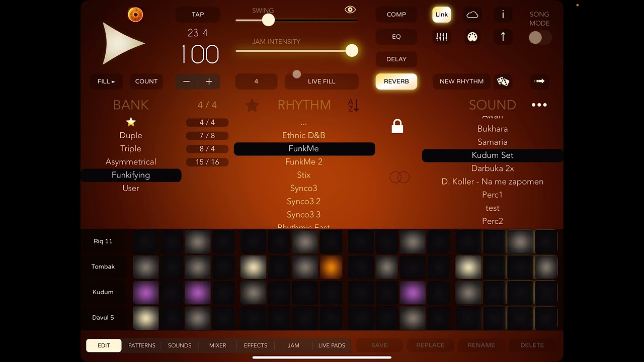This screenshot has width=644, height=362.
Task: Open the info icon
Action: click(x=503, y=15)
